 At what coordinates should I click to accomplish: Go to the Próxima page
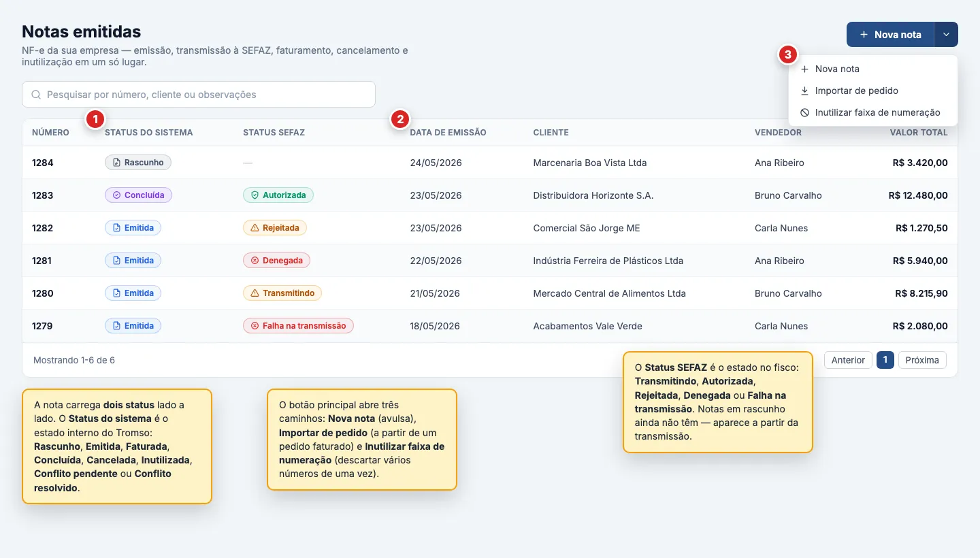click(922, 360)
